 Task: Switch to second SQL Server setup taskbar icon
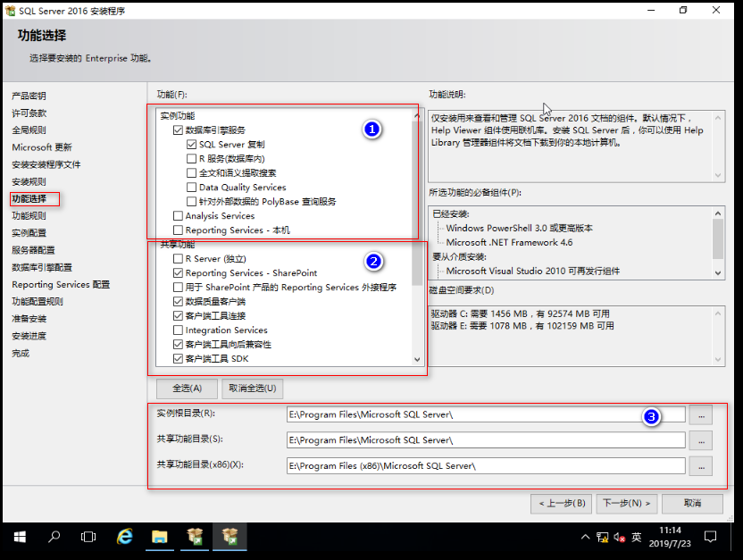pyautogui.click(x=230, y=537)
